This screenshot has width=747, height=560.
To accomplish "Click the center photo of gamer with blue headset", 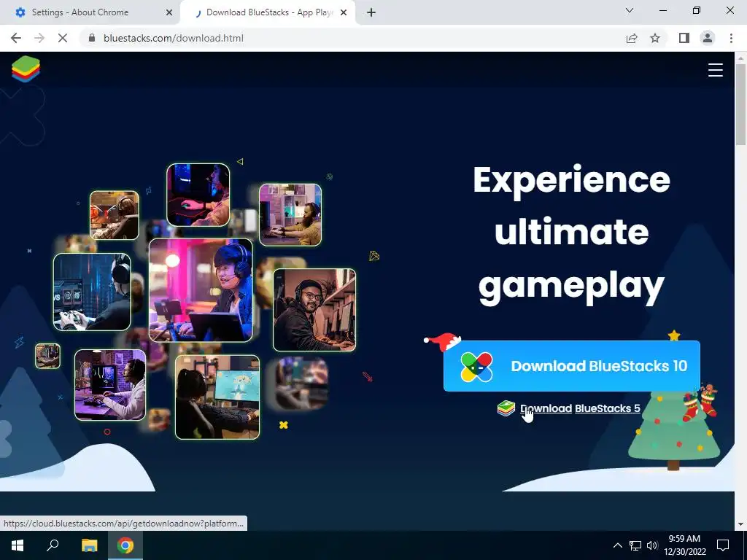I will click(201, 290).
